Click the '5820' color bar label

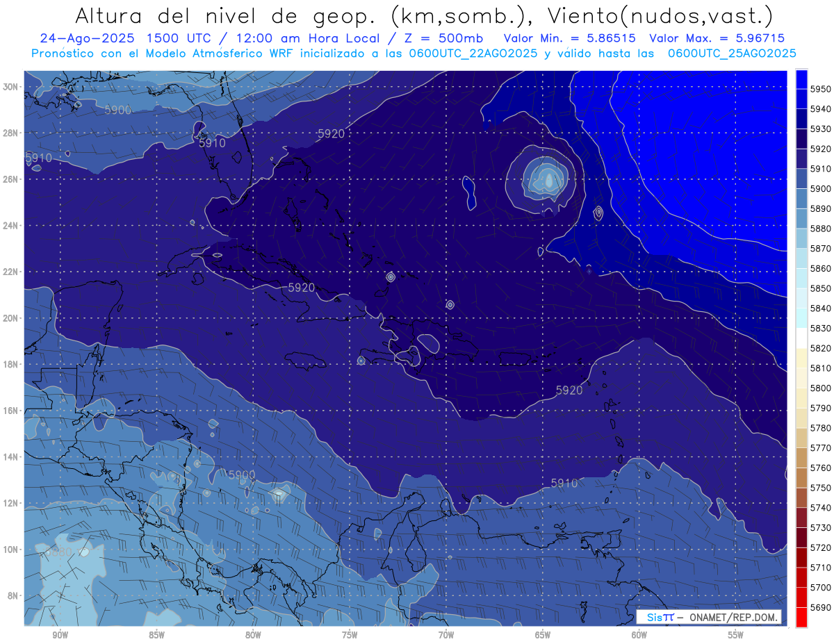click(x=820, y=348)
